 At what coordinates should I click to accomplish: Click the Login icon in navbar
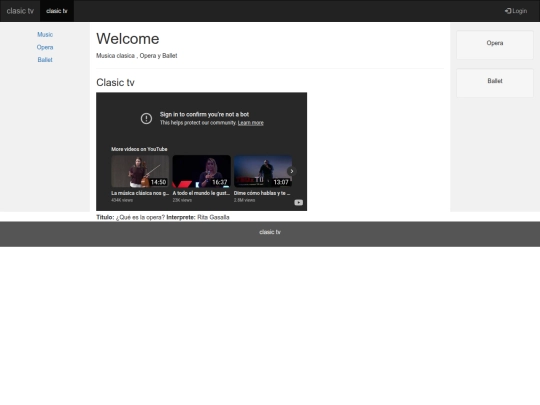tap(508, 11)
